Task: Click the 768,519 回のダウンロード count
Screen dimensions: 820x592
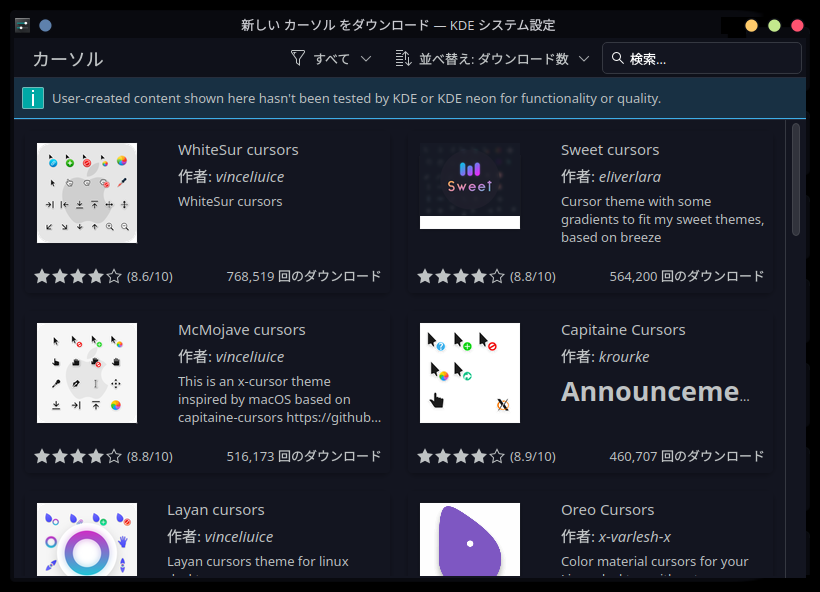Action: click(x=303, y=276)
